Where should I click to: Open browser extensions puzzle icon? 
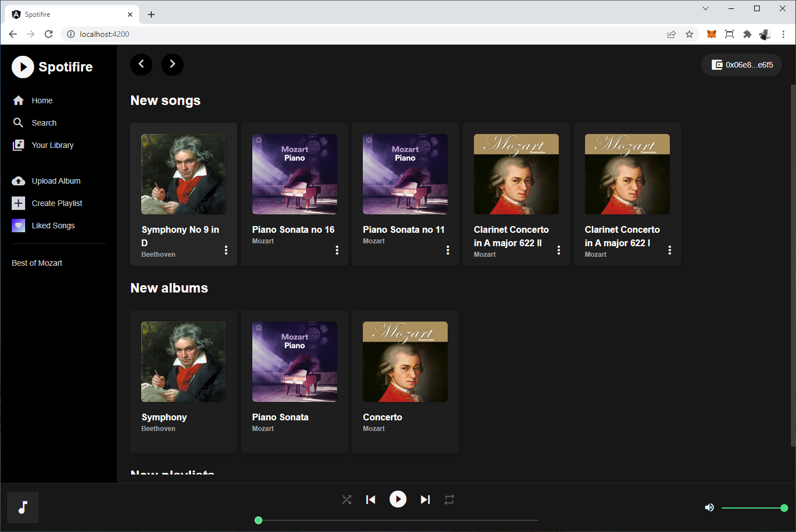pos(747,34)
